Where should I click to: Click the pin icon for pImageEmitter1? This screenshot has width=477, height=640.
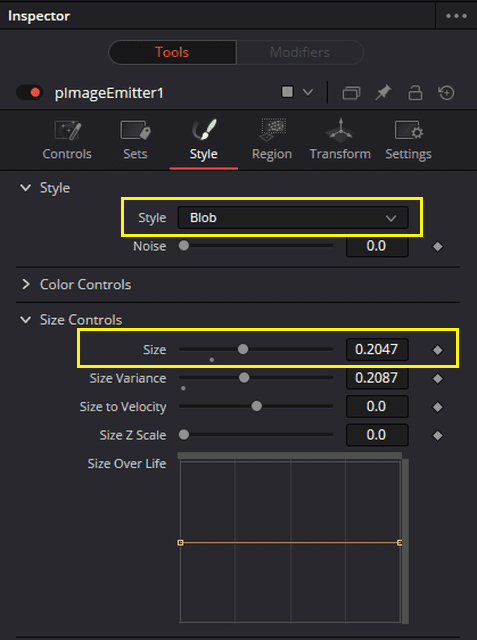tap(383, 93)
